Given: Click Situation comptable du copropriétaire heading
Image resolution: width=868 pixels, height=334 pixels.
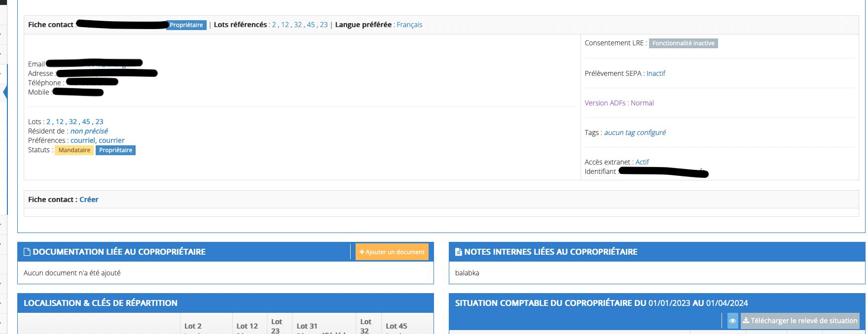Looking at the screenshot, I should [602, 303].
